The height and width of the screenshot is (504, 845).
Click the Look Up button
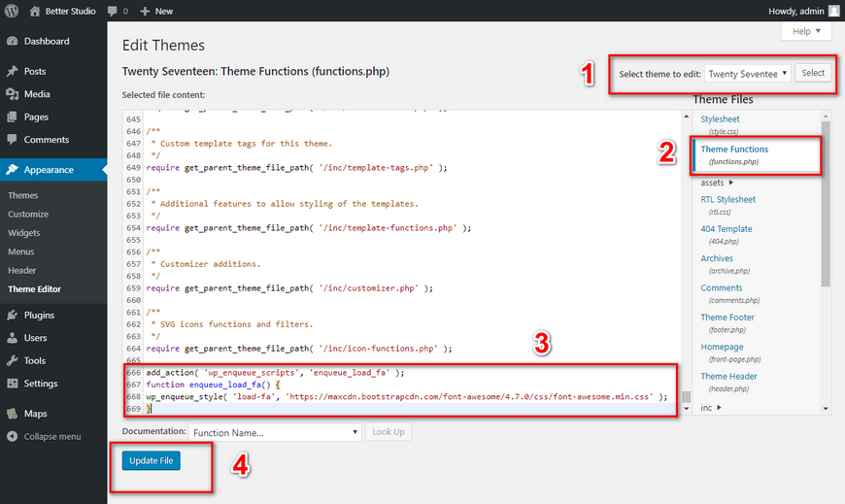pos(388,432)
